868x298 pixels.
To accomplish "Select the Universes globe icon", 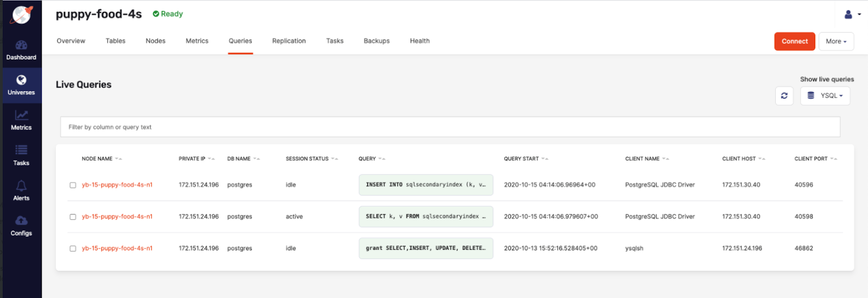I will tap(21, 80).
